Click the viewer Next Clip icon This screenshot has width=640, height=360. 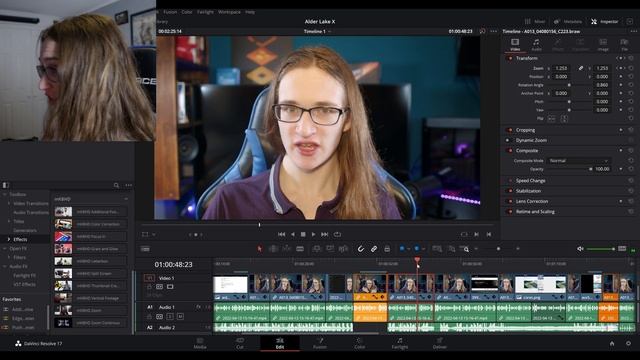point(476,234)
